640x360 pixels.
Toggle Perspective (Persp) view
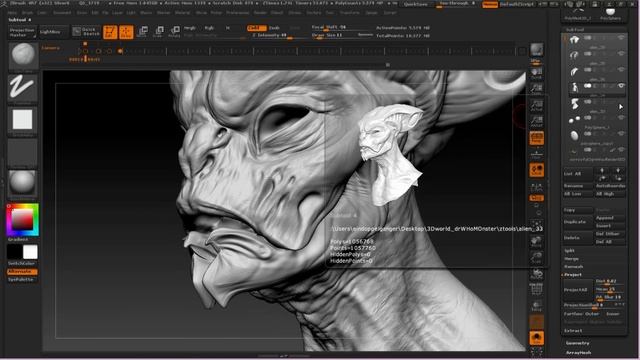tap(536, 138)
